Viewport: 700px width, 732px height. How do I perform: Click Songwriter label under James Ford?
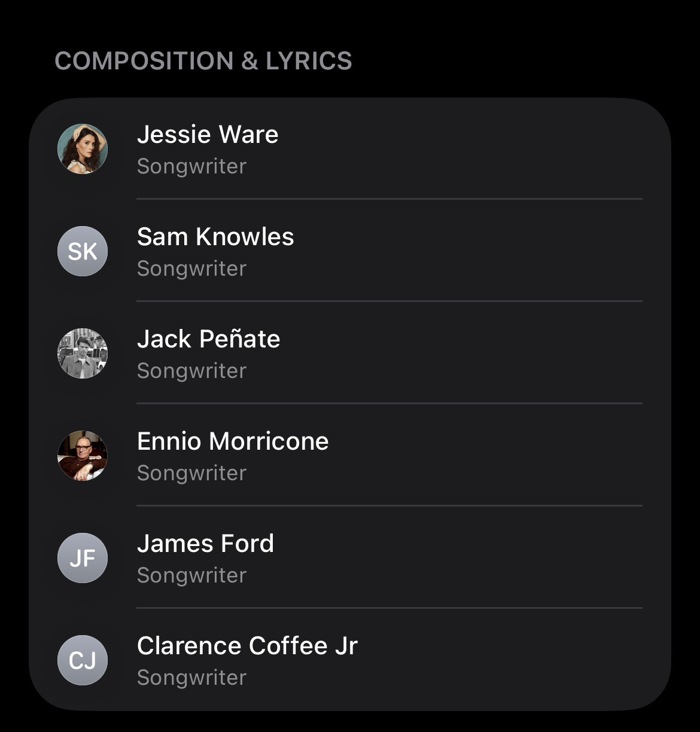191,575
